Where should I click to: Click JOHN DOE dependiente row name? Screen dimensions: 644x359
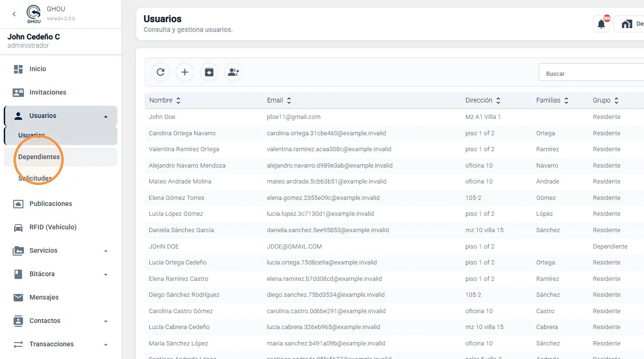click(164, 246)
